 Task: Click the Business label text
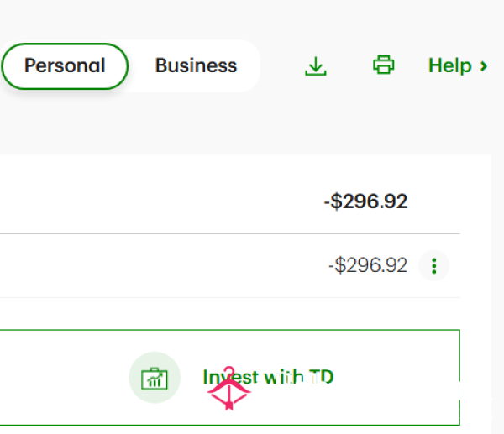(196, 65)
